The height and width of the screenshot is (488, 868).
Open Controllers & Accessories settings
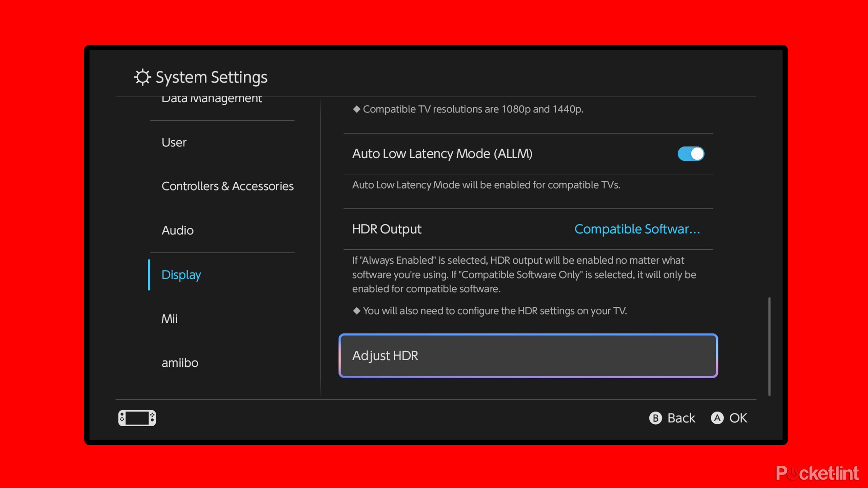tap(228, 186)
